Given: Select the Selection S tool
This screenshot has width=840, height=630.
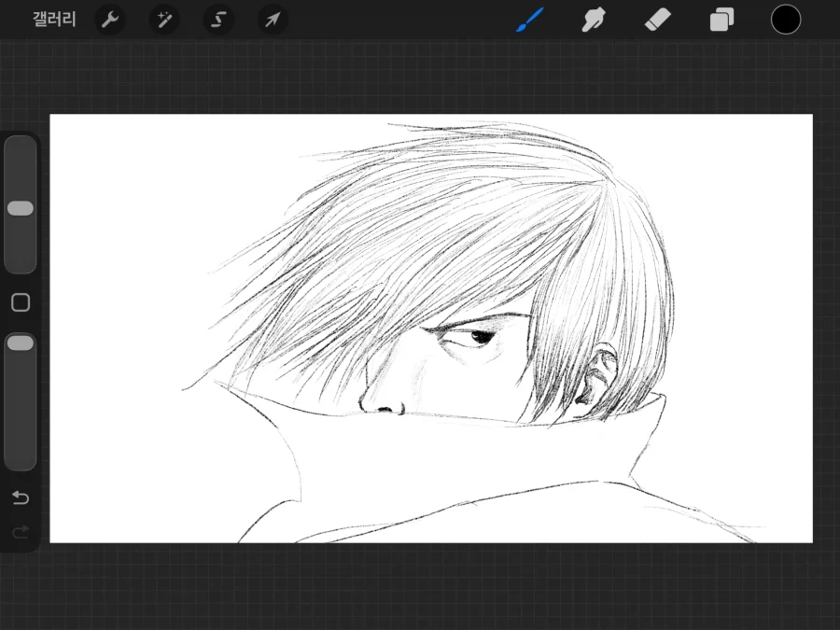Looking at the screenshot, I should (x=218, y=20).
